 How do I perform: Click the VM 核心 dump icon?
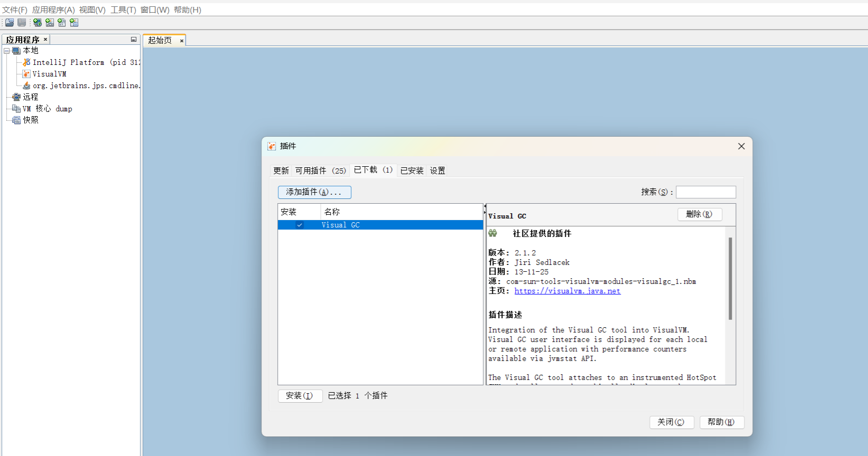point(16,109)
